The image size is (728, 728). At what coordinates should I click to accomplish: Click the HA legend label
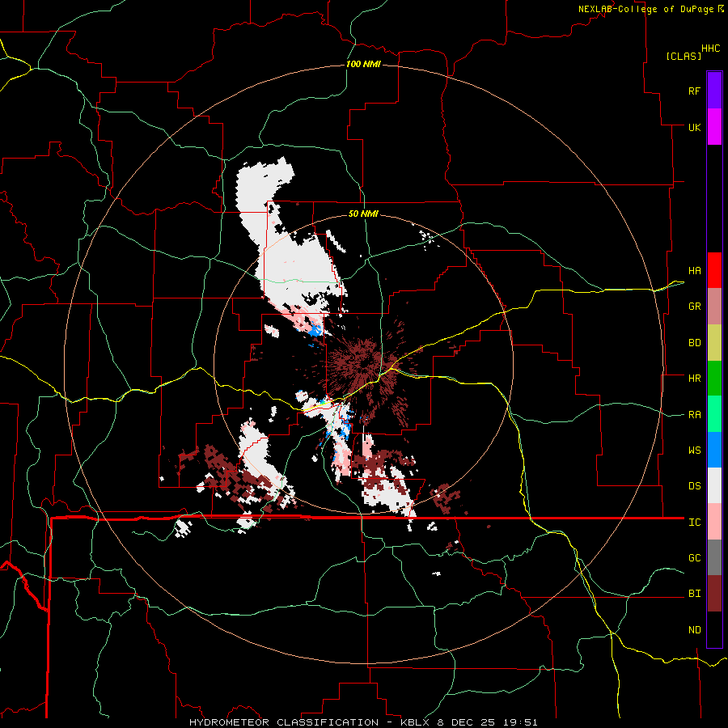pyautogui.click(x=694, y=270)
